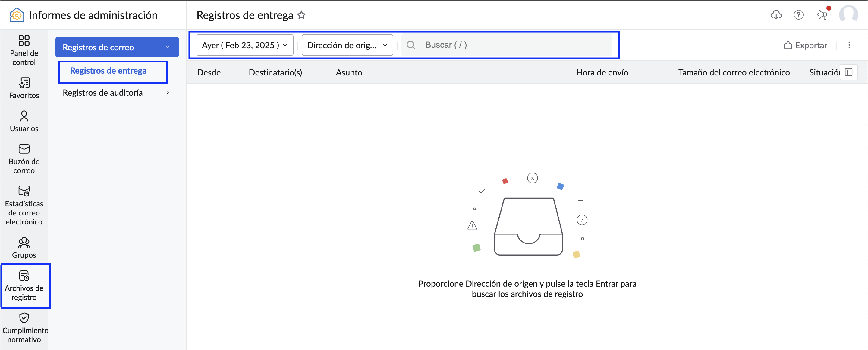Expand the Registros de correo dropdown
868x350 pixels.
(x=117, y=47)
